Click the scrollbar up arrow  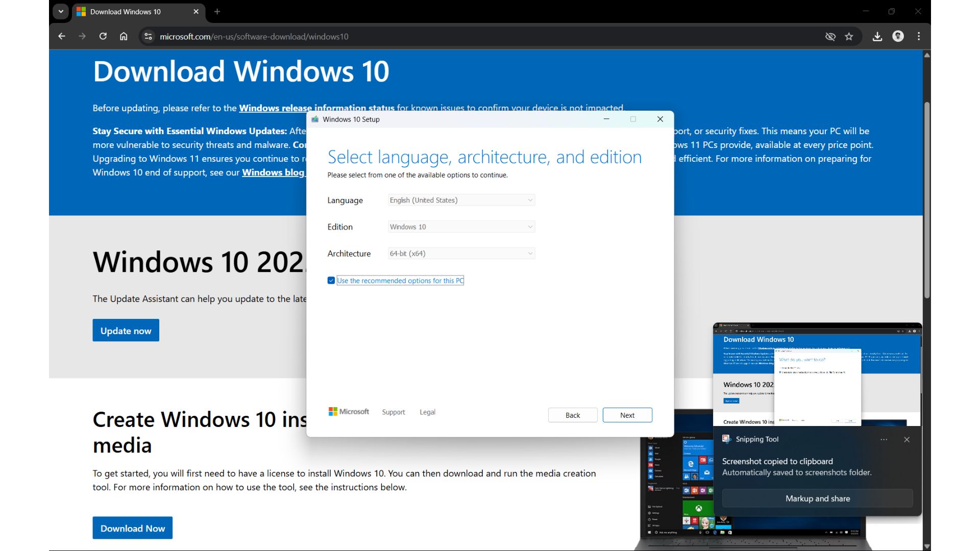[x=927, y=55]
